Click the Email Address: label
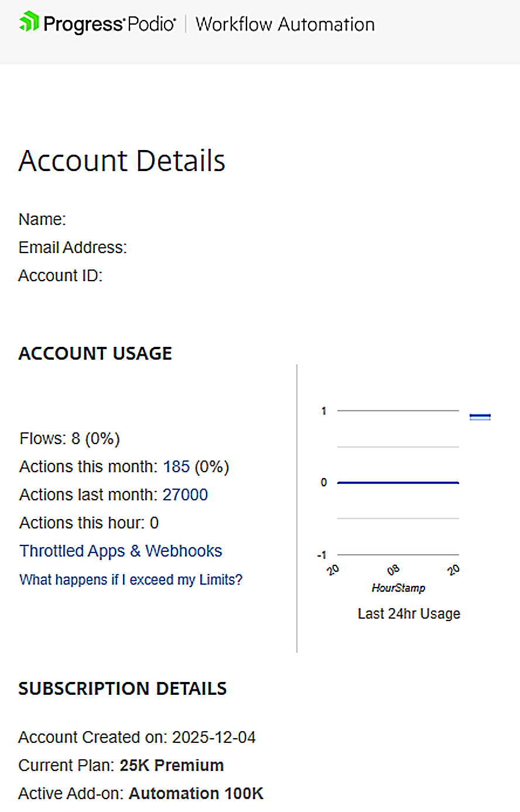This screenshot has width=520, height=812. 73,247
